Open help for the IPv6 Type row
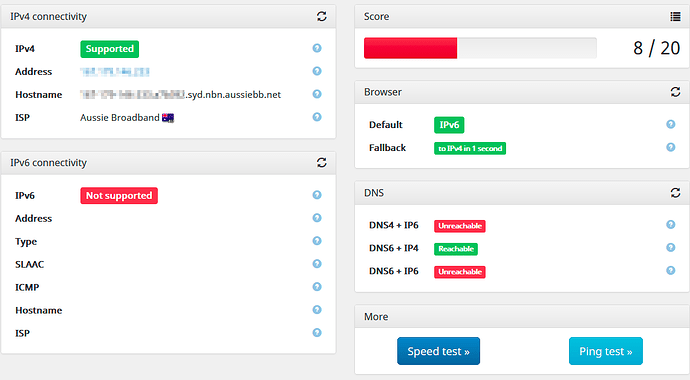 pos(317,241)
